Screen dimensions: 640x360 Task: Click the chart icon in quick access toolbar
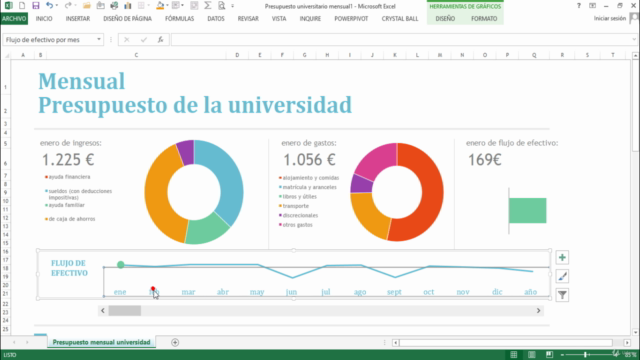click(128, 6)
